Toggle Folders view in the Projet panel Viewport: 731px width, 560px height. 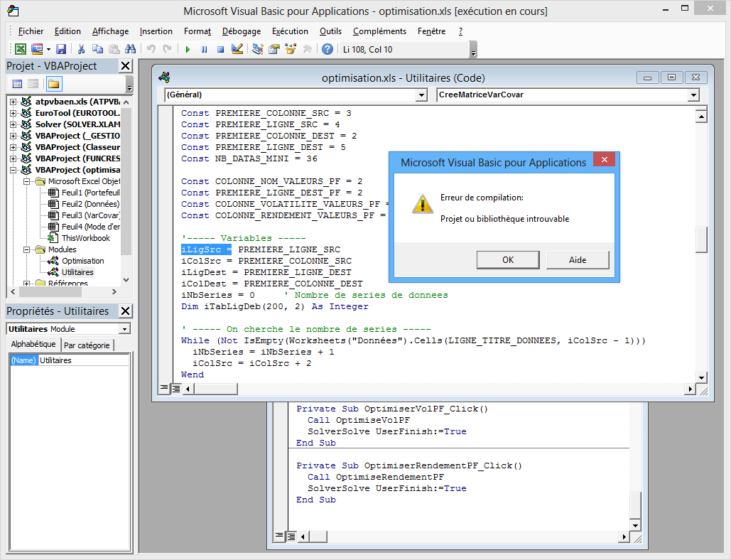54,84
